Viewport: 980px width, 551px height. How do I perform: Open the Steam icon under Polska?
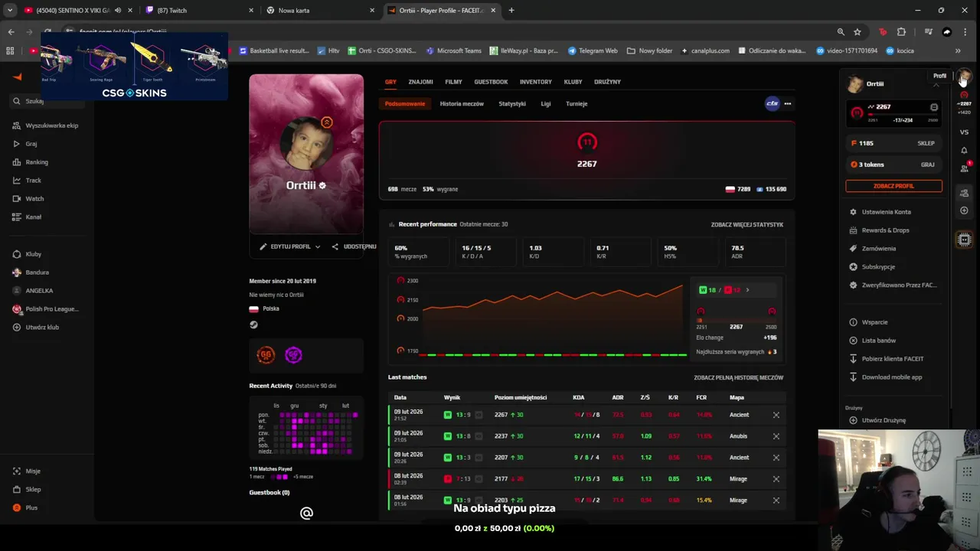[253, 324]
